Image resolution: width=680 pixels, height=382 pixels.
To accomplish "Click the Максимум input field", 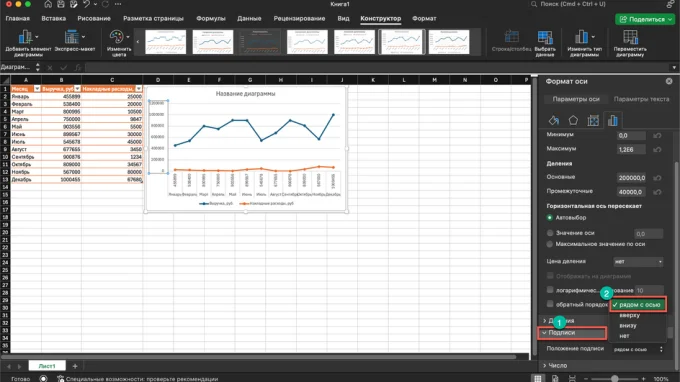I will (x=631, y=150).
